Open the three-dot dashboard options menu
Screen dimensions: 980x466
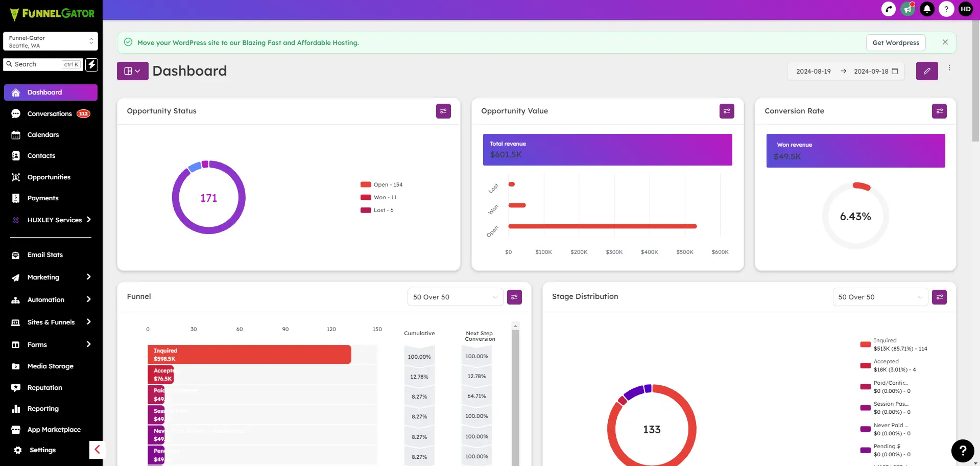click(x=949, y=68)
